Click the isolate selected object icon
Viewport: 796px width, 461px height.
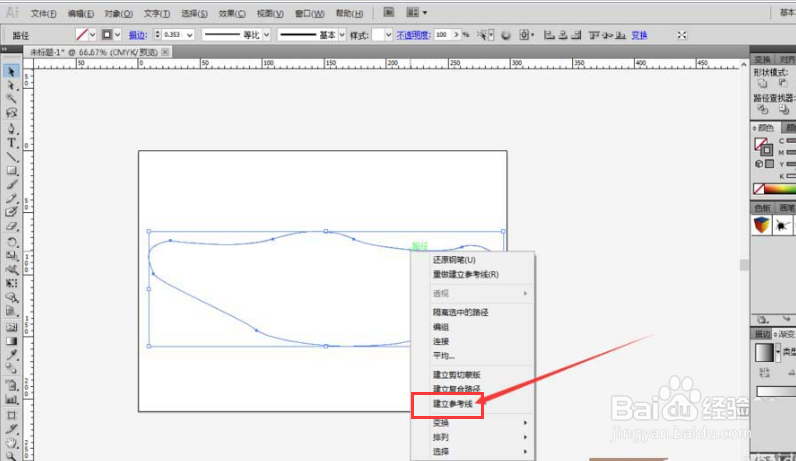(x=682, y=35)
